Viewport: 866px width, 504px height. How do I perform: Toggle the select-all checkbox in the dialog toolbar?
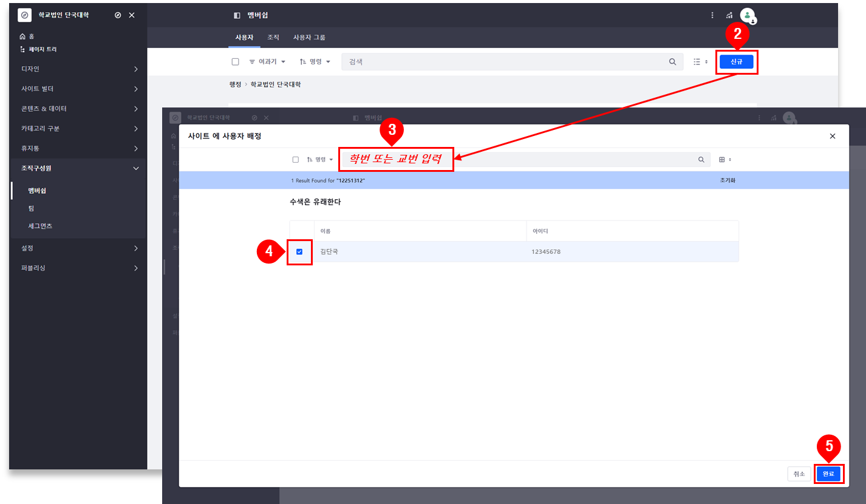click(x=296, y=160)
